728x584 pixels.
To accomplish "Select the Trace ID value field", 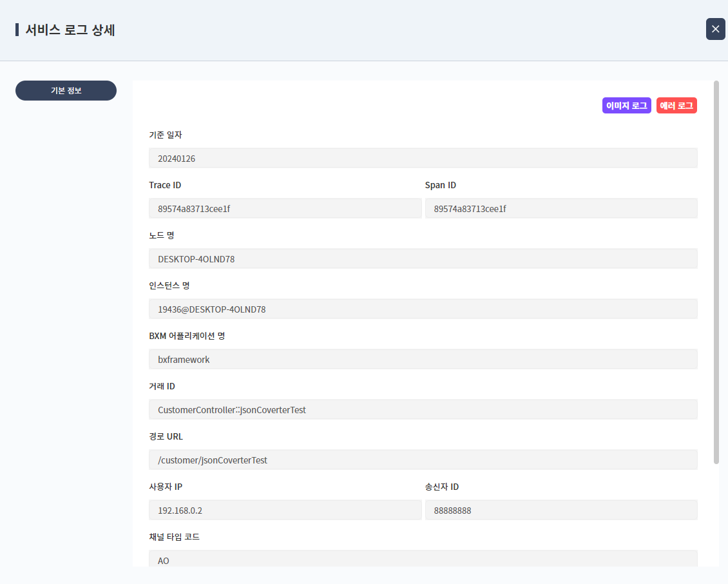I will [x=285, y=208].
